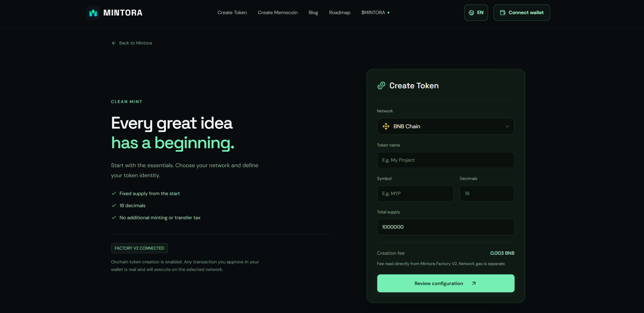This screenshot has height=313, width=644.
Task: Click the Decimals input field
Action: tap(487, 194)
